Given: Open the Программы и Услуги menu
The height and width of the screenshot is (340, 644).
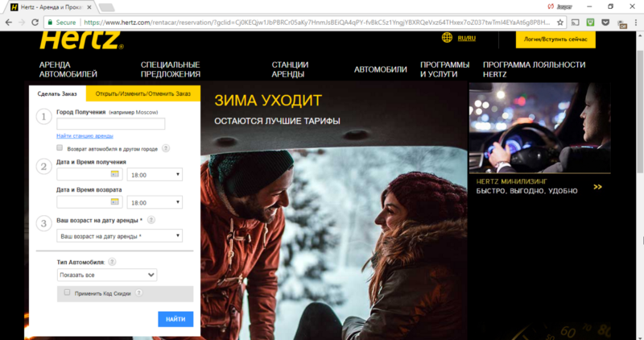Looking at the screenshot, I should [445, 69].
